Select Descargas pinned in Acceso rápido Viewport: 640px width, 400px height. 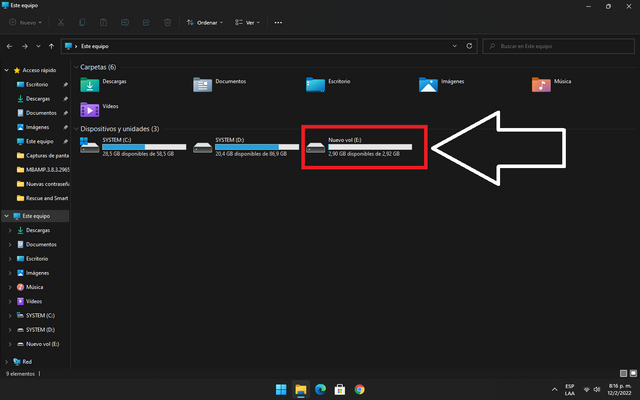[38, 99]
